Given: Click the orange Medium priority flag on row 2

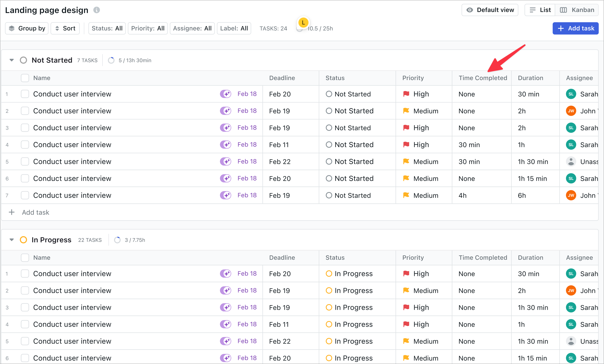Looking at the screenshot, I should (x=406, y=111).
